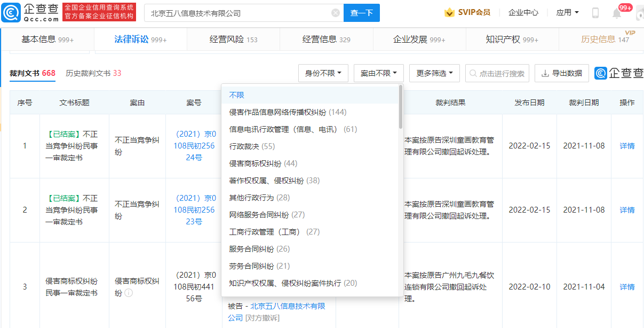The width and height of the screenshot is (644, 328).
Task: Click the 2021-11-04 judgment date cell
Action: 584,287
